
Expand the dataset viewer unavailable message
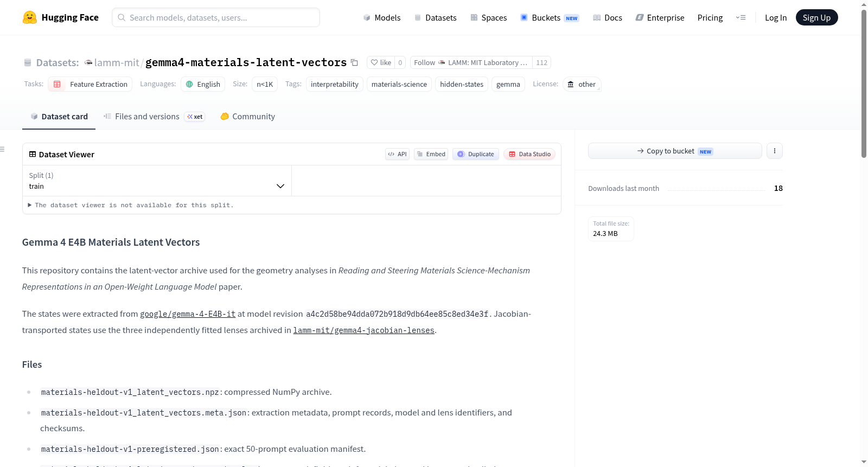pyautogui.click(x=131, y=205)
